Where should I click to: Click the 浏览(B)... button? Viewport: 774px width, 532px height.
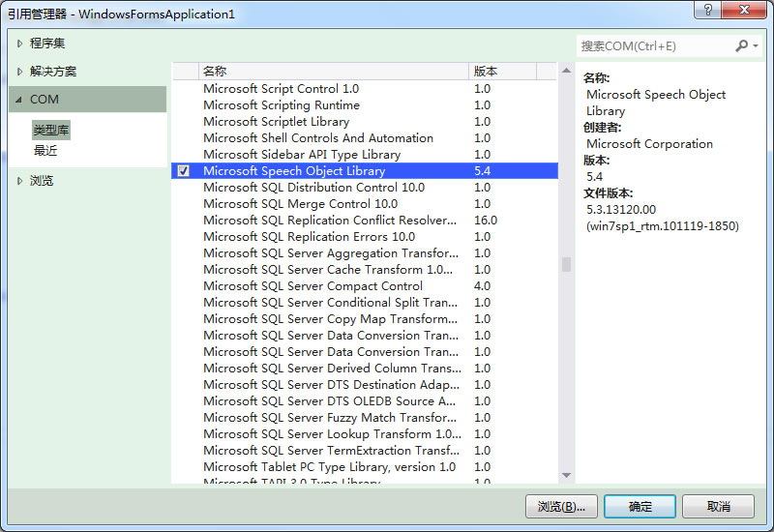[561, 506]
